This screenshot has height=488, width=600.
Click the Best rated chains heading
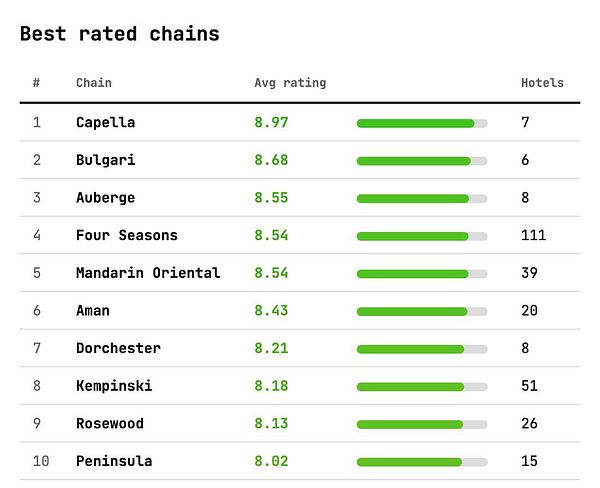click(x=120, y=34)
